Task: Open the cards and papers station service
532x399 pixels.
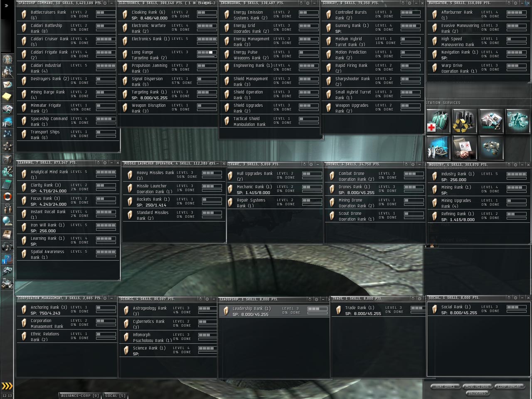Action: point(491,121)
